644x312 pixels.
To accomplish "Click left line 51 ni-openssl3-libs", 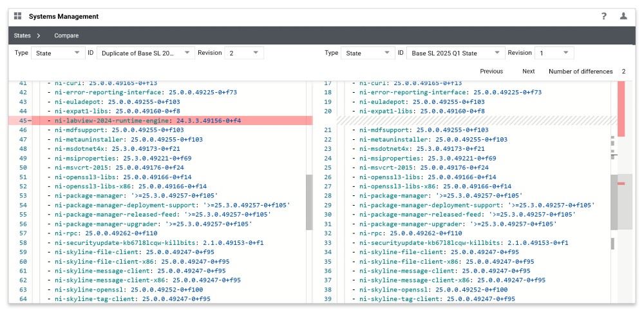I will (123, 177).
